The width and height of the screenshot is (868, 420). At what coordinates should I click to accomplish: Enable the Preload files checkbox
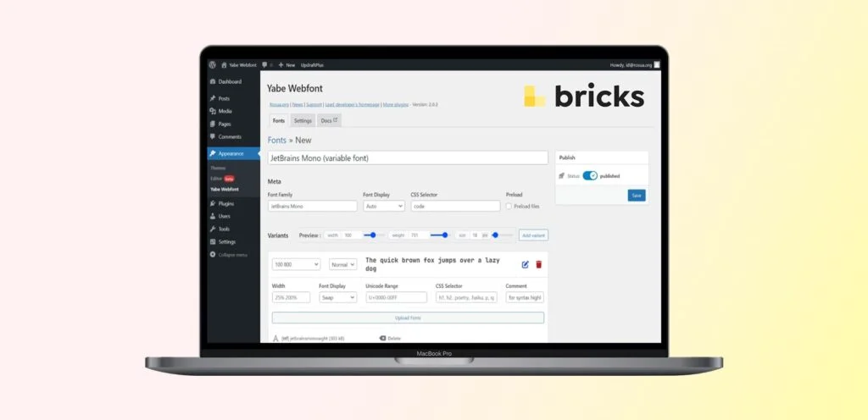509,206
